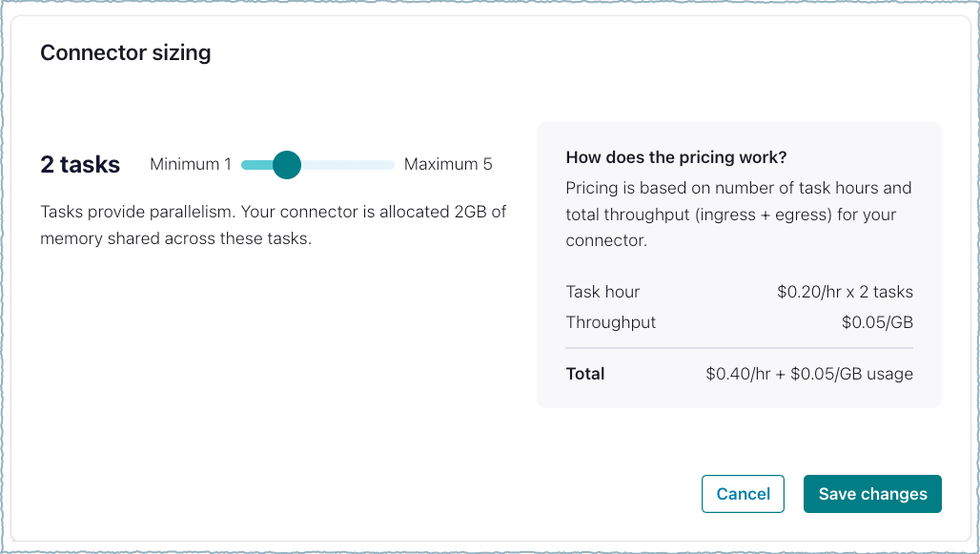Select the Minimum 1 label

click(x=190, y=164)
